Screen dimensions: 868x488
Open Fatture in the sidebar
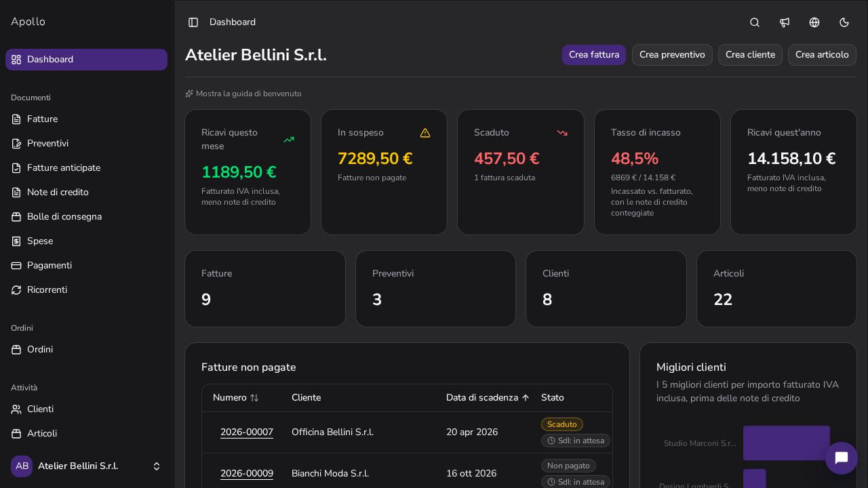86,119
